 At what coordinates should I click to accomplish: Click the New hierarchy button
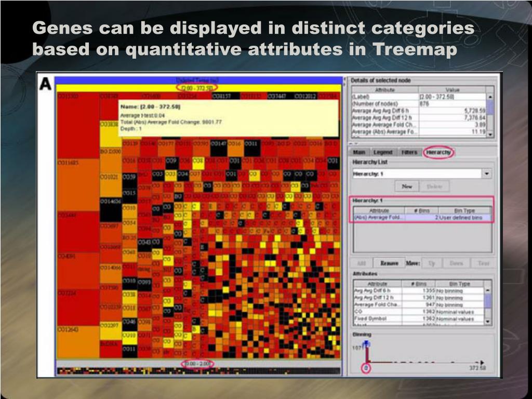pyautogui.click(x=407, y=187)
